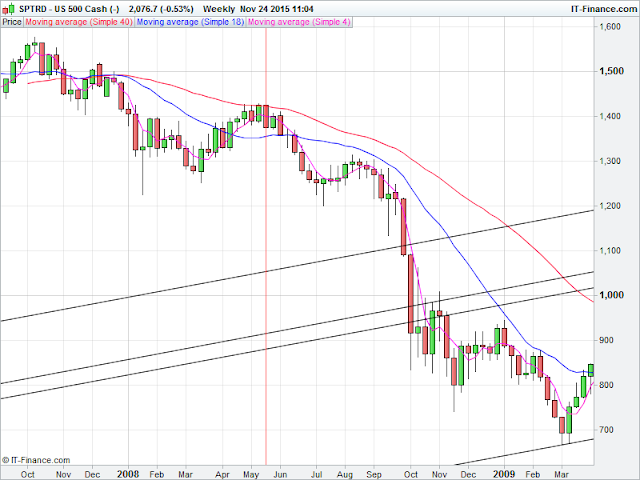Click the Weekly timeframe label
This screenshot has height=480, width=640.
tap(219, 9)
